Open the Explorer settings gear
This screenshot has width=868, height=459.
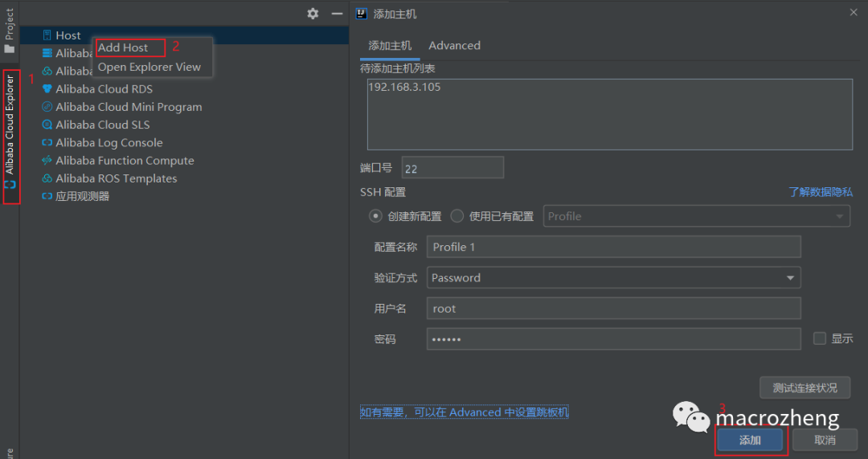point(313,14)
